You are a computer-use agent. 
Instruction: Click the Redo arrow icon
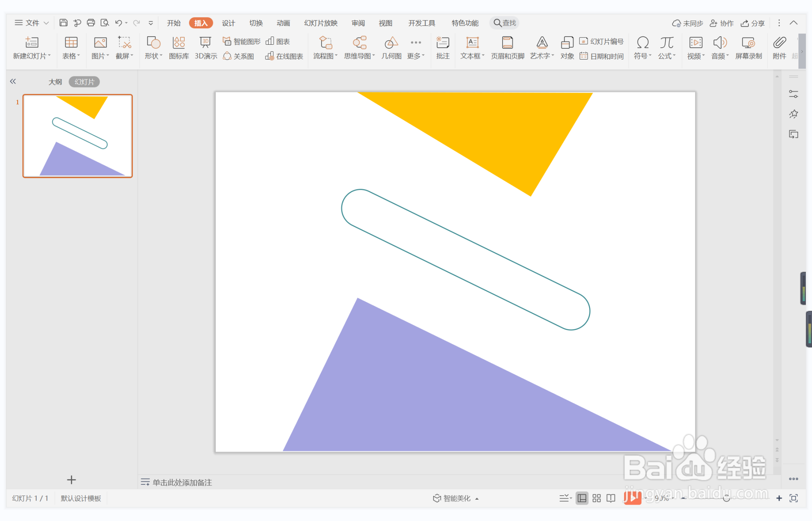point(136,23)
